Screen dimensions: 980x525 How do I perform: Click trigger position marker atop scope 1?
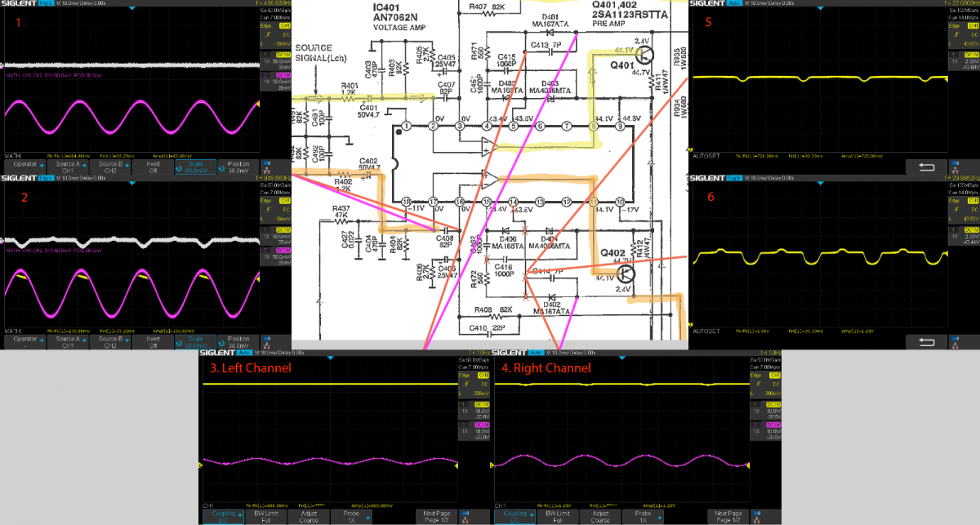132,8
